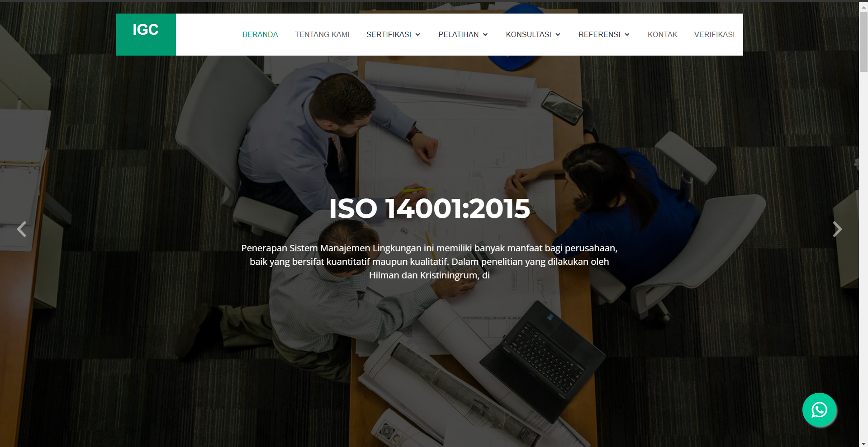Click the scrollbar down arrow
The width and height of the screenshot is (868, 447).
pos(863,443)
